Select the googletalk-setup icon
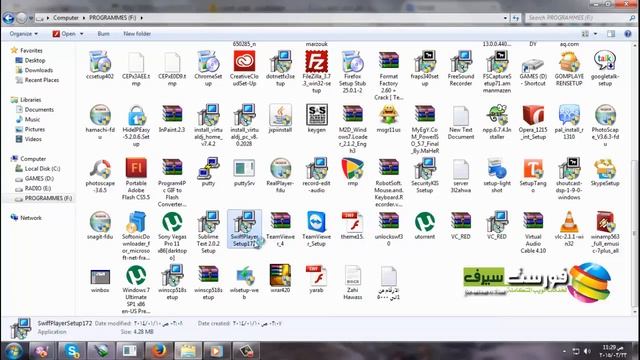The image size is (640, 360). pyautogui.click(x=605, y=61)
